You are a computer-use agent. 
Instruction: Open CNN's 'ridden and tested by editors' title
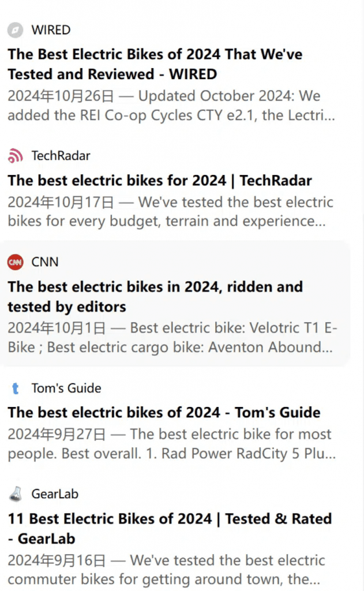pos(155,297)
